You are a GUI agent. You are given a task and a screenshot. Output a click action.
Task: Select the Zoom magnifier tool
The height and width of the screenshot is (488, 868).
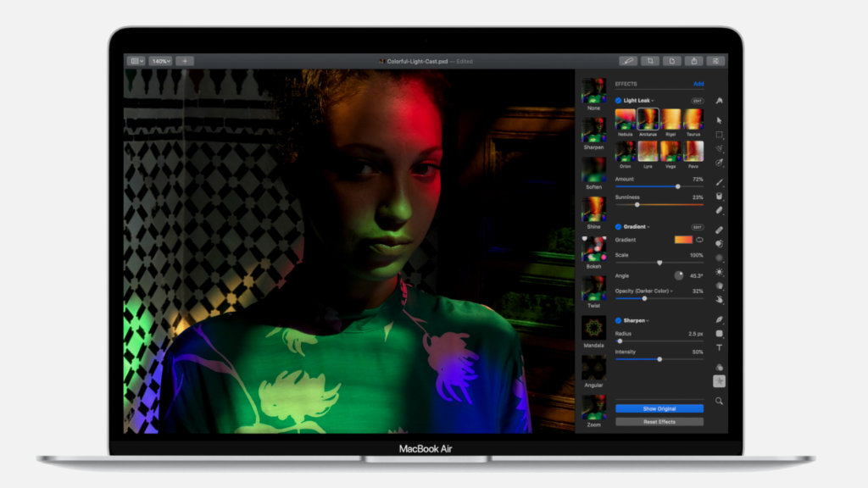coord(719,401)
